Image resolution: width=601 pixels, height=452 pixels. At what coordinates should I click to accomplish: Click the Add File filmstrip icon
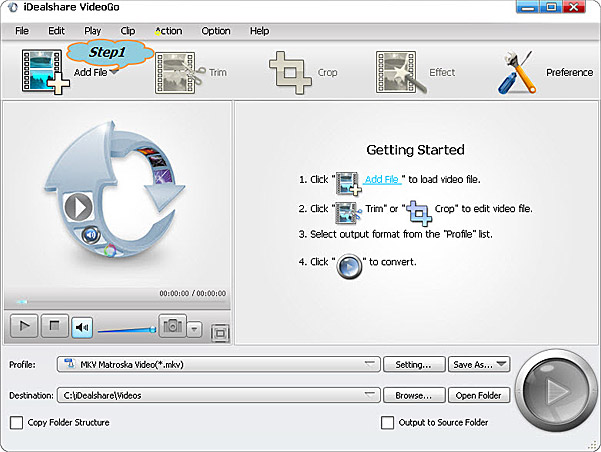pos(46,72)
